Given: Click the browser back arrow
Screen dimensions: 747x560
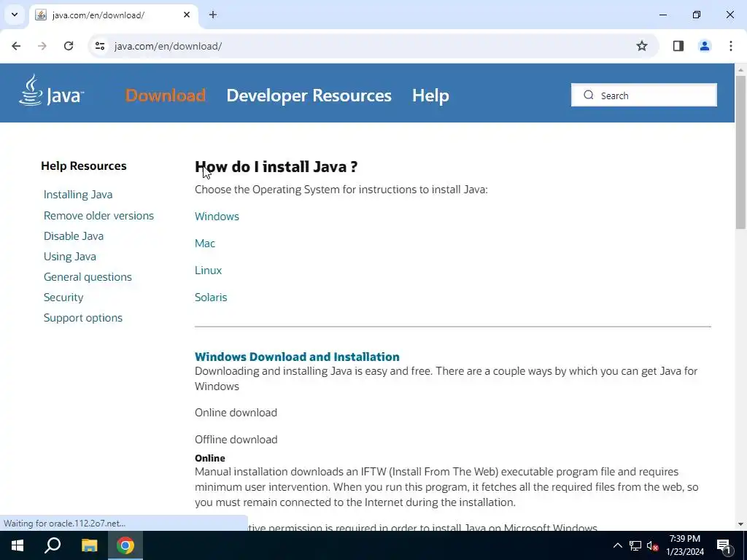Looking at the screenshot, I should tap(16, 46).
